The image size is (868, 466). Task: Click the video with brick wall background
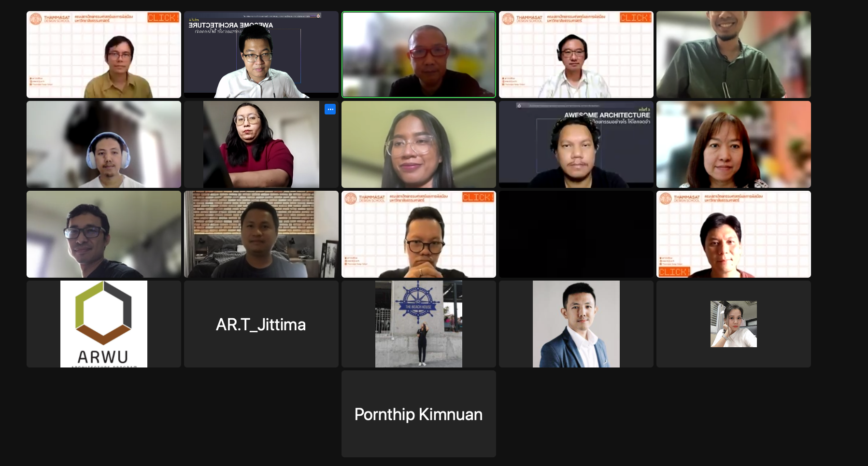[261, 234]
